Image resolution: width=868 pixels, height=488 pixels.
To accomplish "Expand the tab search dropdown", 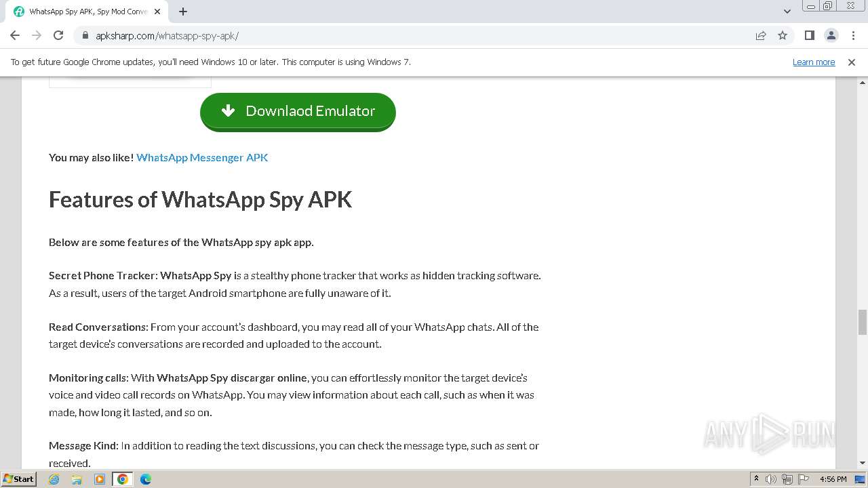I will coord(787,12).
